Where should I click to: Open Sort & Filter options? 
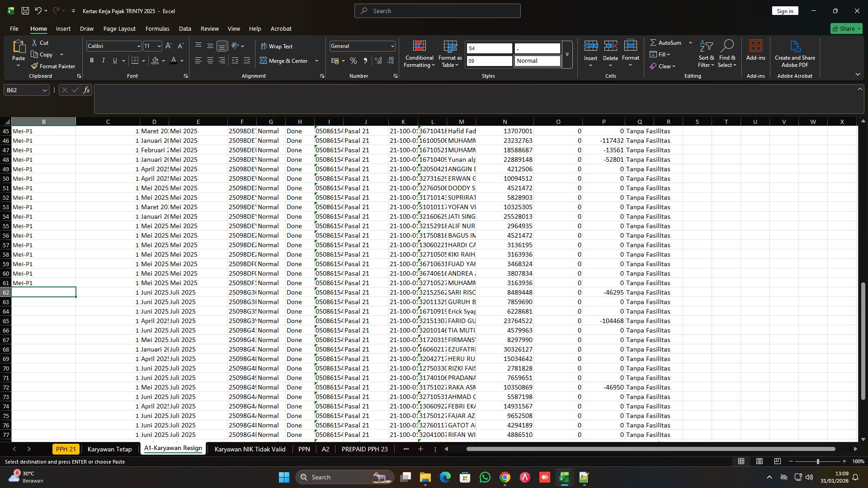tap(706, 53)
